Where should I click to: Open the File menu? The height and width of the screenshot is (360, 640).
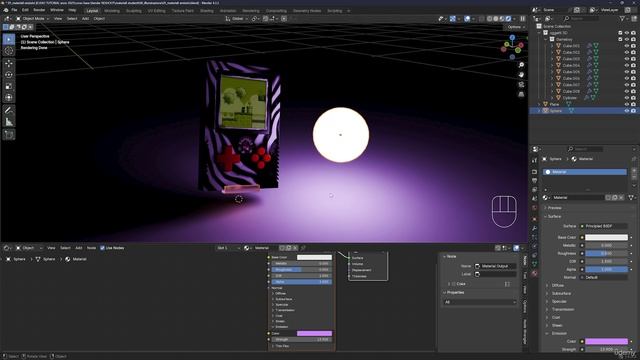coord(14,10)
